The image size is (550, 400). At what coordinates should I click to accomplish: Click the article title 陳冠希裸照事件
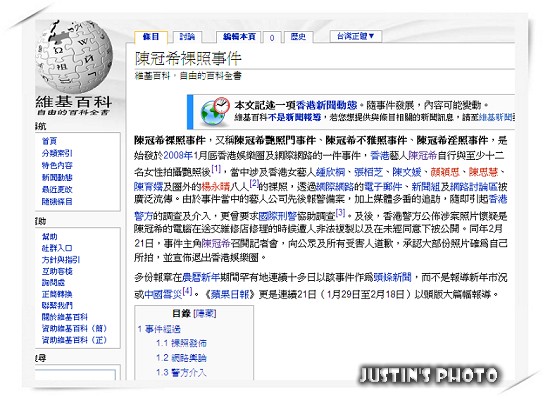pos(188,58)
